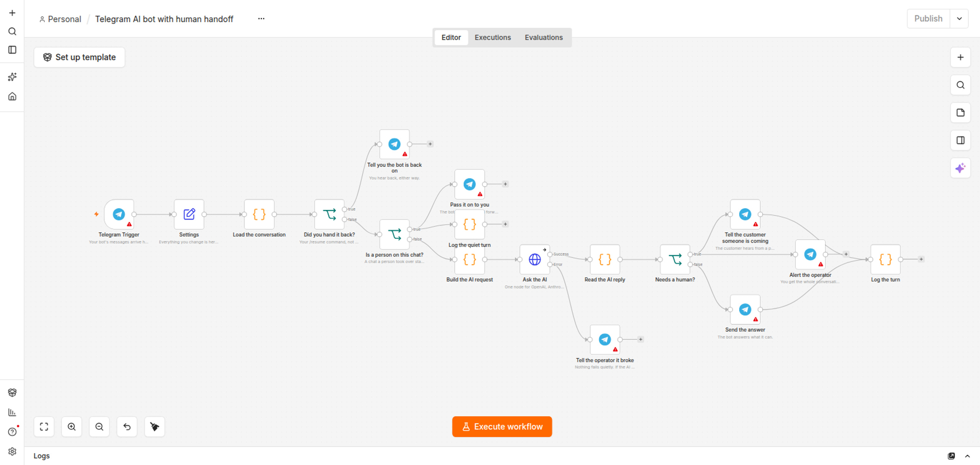Click the Set up template button
This screenshot has height=465, width=980.
(x=79, y=57)
